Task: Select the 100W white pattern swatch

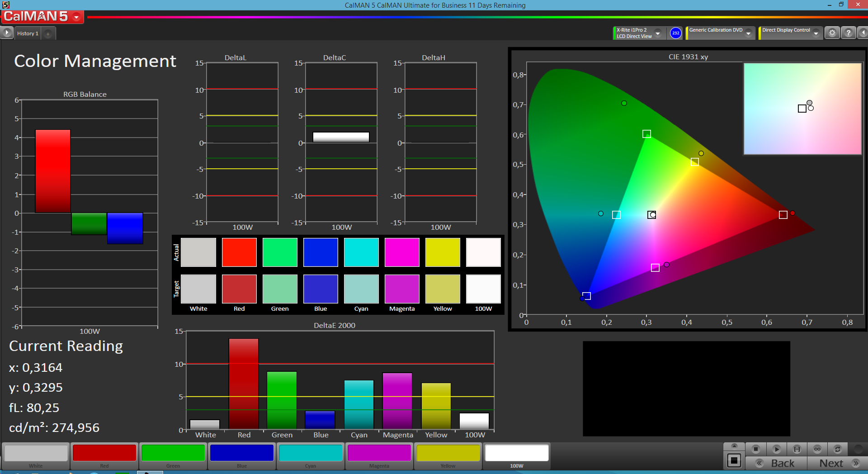Action: tap(517, 456)
